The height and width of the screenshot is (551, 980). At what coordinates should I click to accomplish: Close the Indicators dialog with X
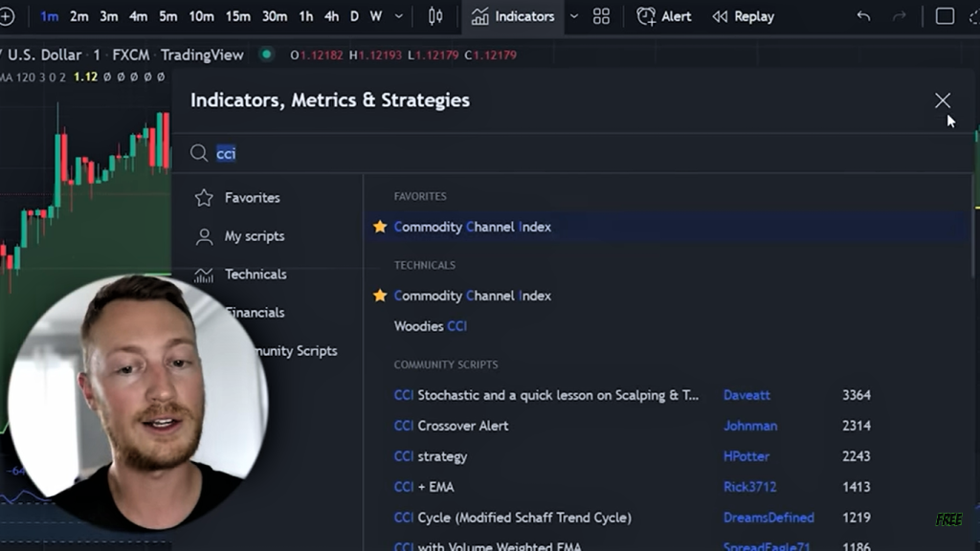coord(943,100)
